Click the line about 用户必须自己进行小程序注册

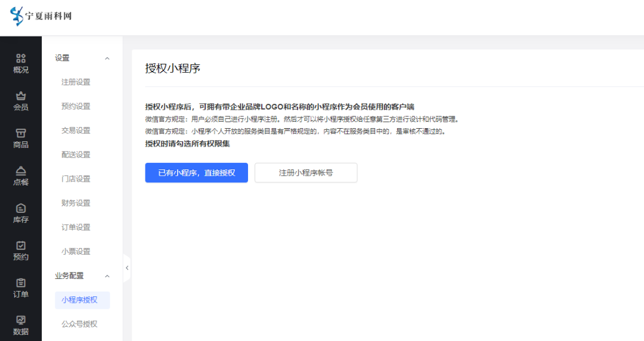303,120
